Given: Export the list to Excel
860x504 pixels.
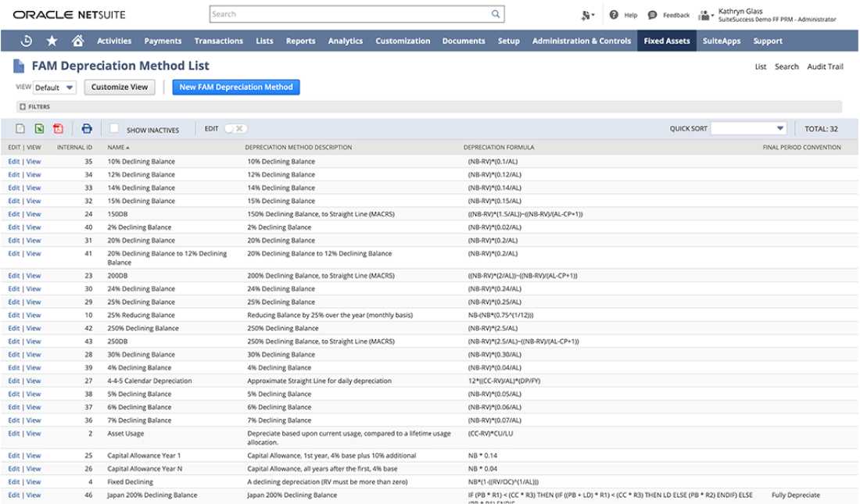Looking at the screenshot, I should pyautogui.click(x=39, y=129).
